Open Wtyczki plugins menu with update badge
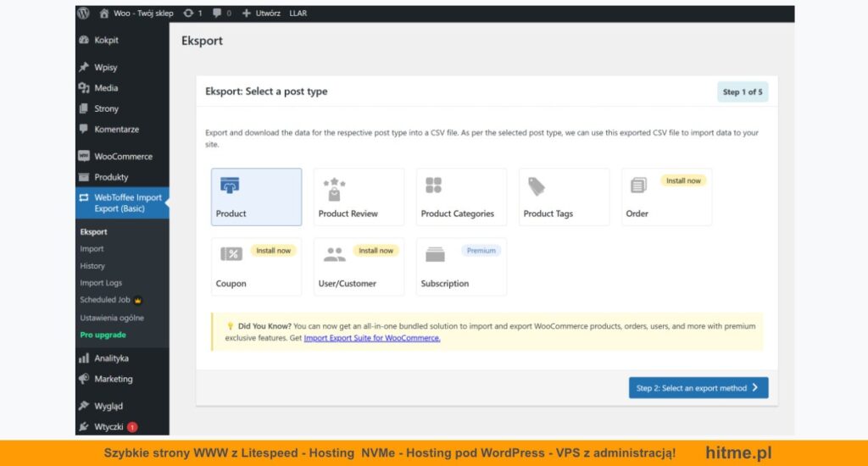 click(108, 427)
